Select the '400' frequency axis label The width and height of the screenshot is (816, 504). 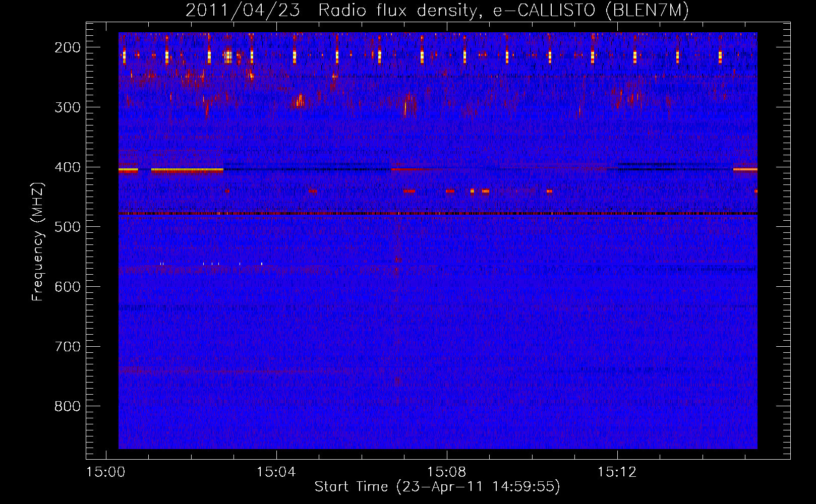point(68,167)
